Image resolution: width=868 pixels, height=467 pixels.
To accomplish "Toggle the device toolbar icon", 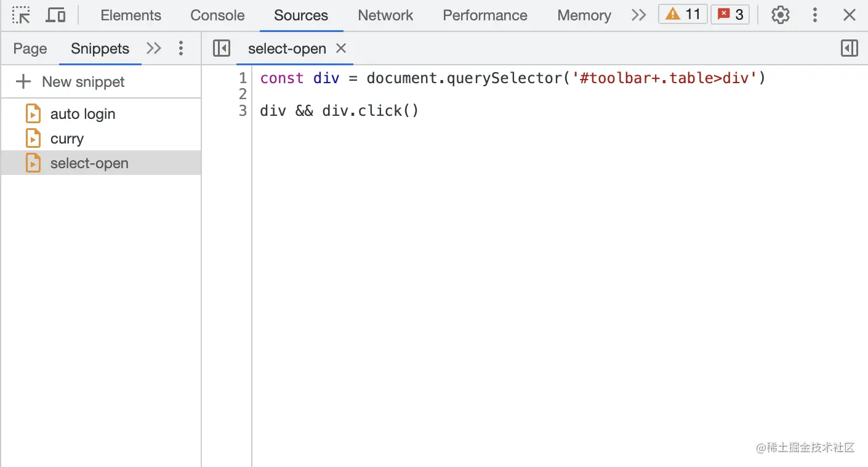I will point(55,15).
